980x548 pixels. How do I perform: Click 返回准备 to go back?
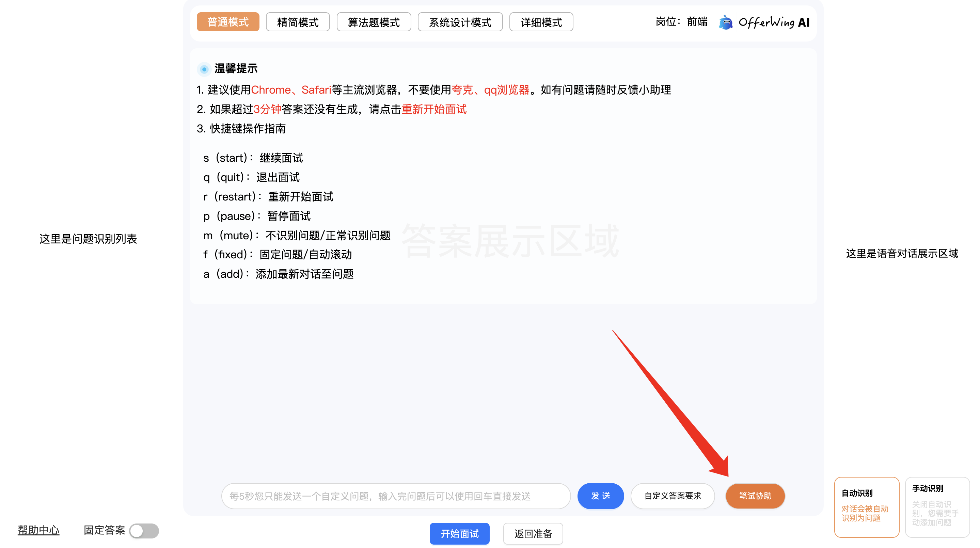(533, 534)
